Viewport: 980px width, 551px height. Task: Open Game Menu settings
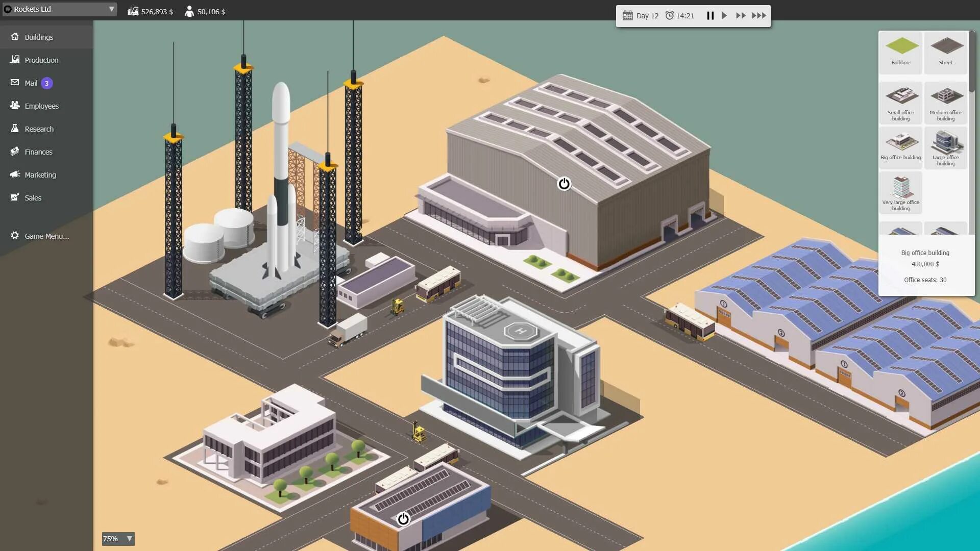[46, 236]
